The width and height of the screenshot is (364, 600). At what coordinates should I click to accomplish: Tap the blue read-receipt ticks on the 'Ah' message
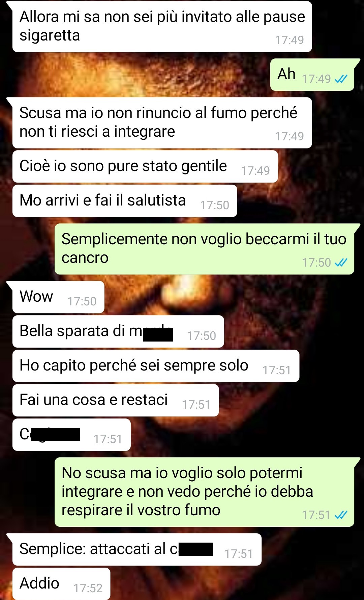click(341, 79)
